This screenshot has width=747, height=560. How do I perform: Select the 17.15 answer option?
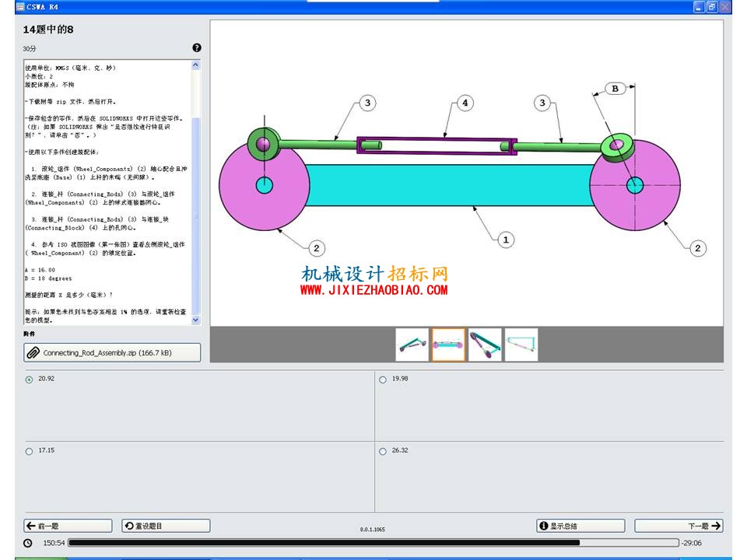[29, 451]
